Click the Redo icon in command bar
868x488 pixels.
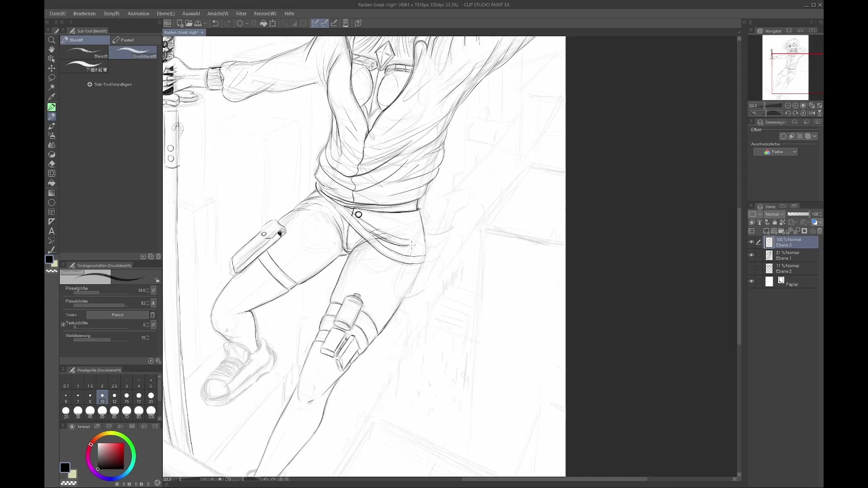pos(227,23)
